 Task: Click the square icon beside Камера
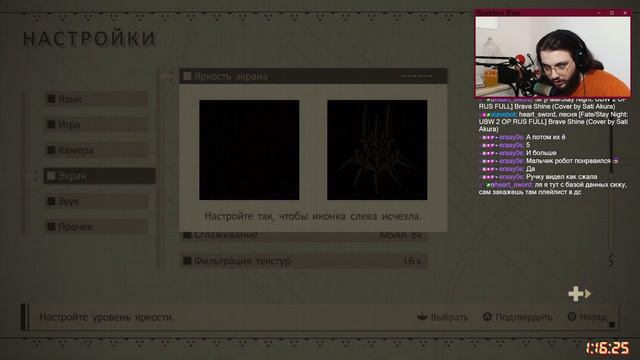pos(51,150)
